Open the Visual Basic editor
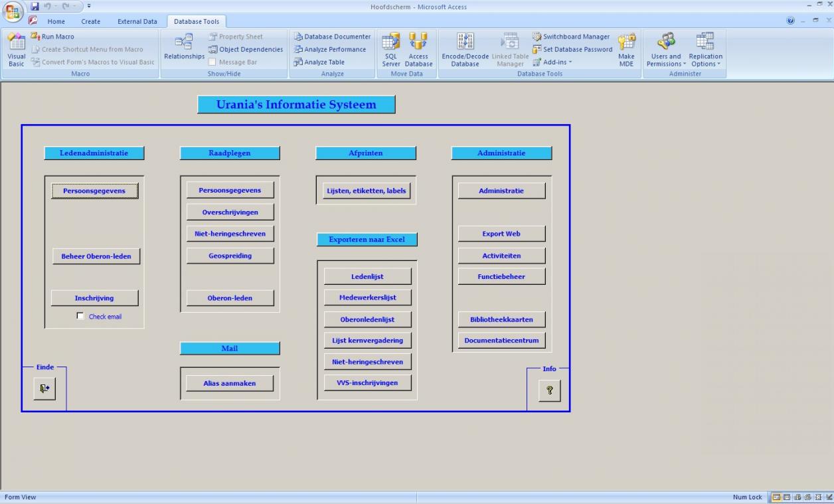Screen dimensions: 834x504 [x=17, y=50]
